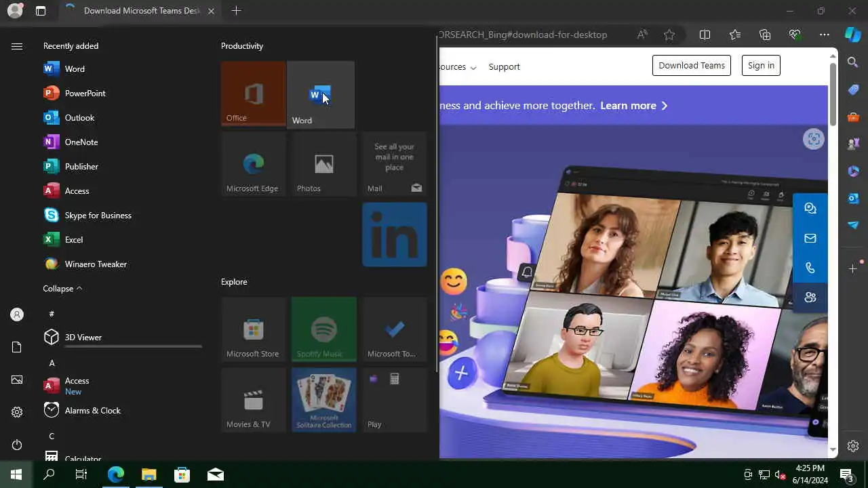Collapse the Recently added list
Screen dimensions: 868x488
pyautogui.click(x=62, y=288)
